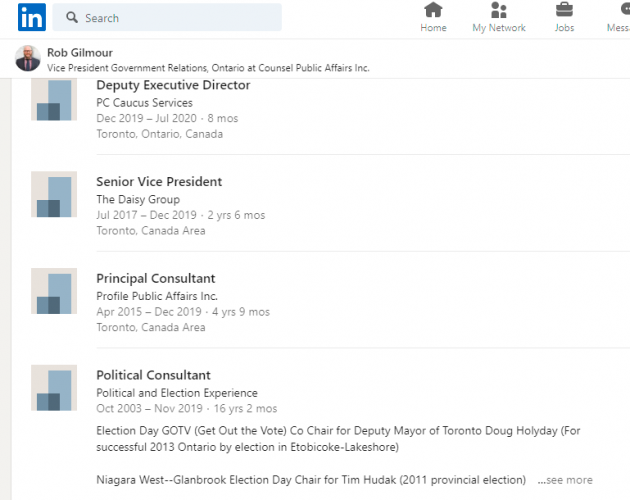This screenshot has height=500, width=630.
Task: Click the Apr 2015 – Dec 2019 dates
Action: coord(149,312)
